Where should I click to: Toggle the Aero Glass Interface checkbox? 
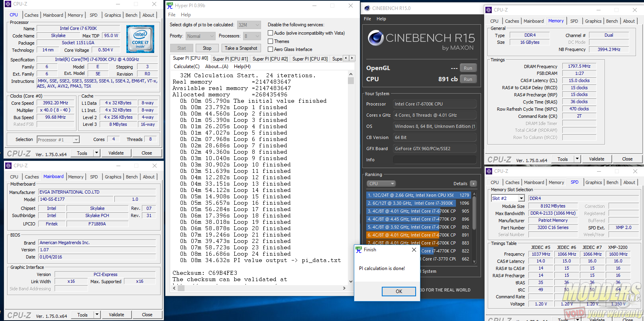click(270, 49)
